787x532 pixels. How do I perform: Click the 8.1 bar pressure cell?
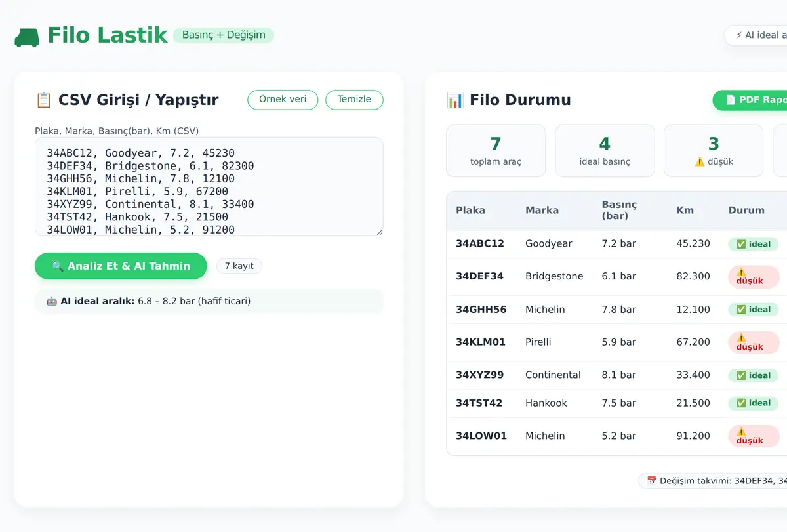point(619,375)
